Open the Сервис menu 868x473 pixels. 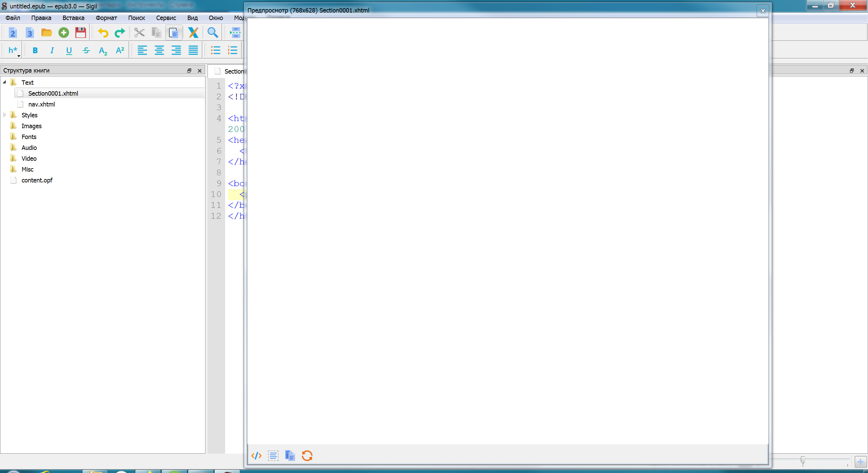pos(166,18)
